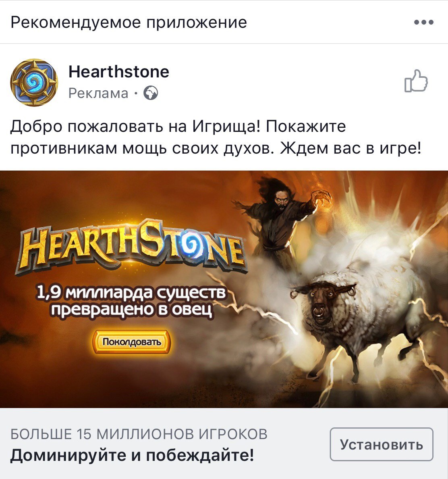Click the Рекомендуемое приложение header
This screenshot has width=448, height=479.
[x=129, y=22]
